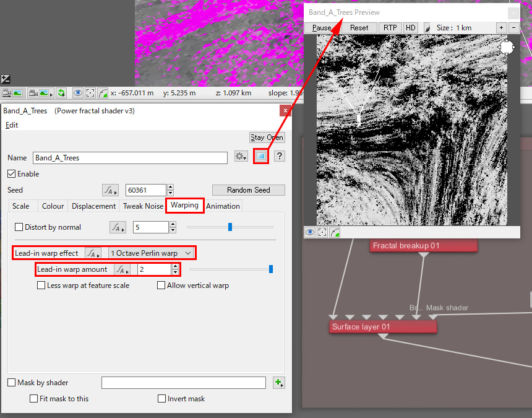This screenshot has width=532, height=418.
Task: Expand the Lead-in warp amount animation menu
Action: [122, 269]
